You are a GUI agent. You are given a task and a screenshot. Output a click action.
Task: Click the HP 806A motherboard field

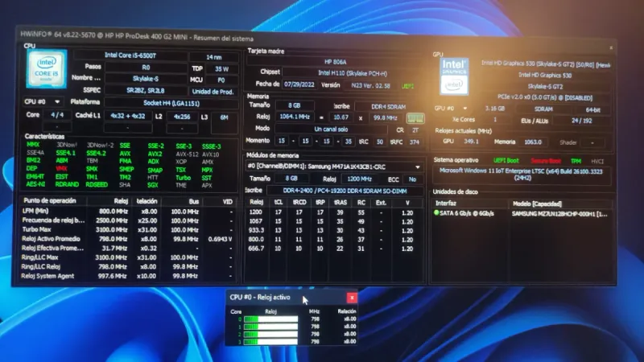point(335,62)
